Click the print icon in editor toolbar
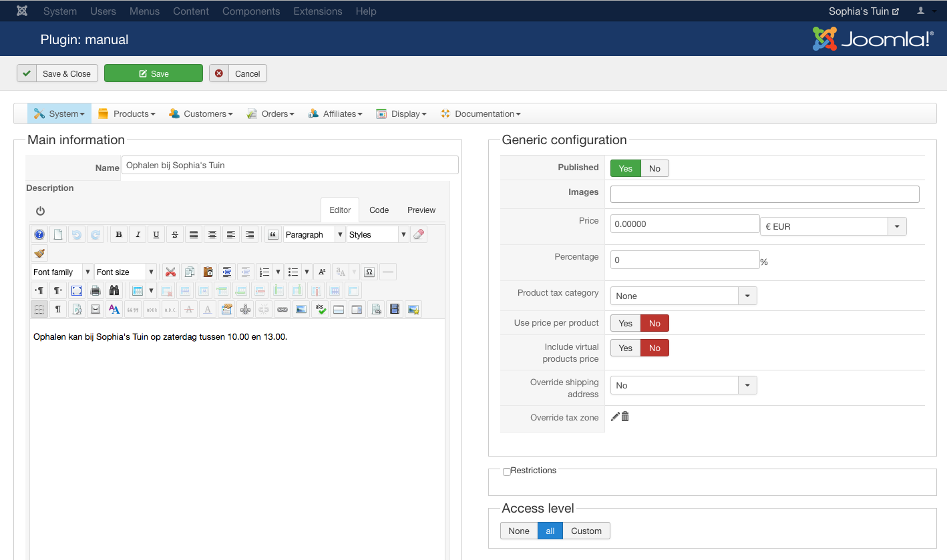The width and height of the screenshot is (947, 560). pos(96,290)
